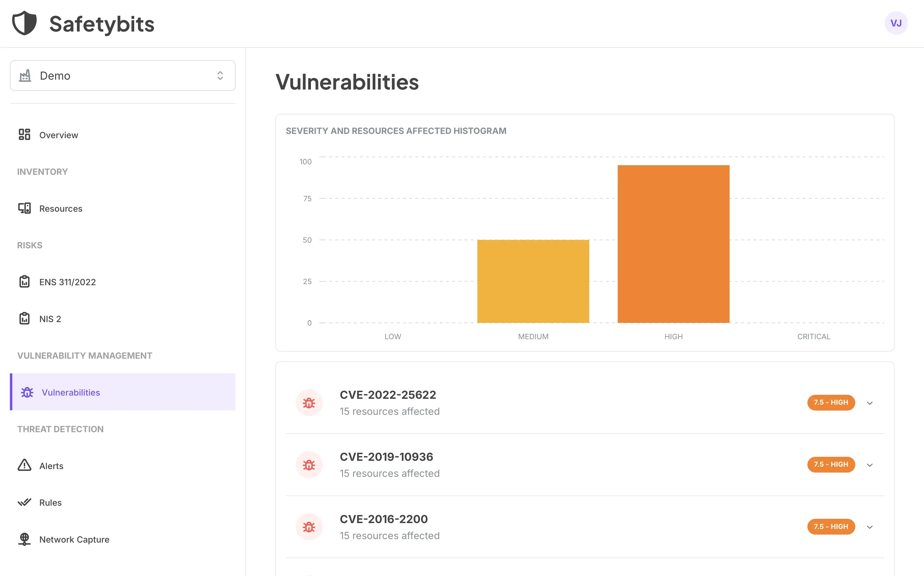
Task: Click the Rules icon in sidebar
Action: click(x=24, y=502)
